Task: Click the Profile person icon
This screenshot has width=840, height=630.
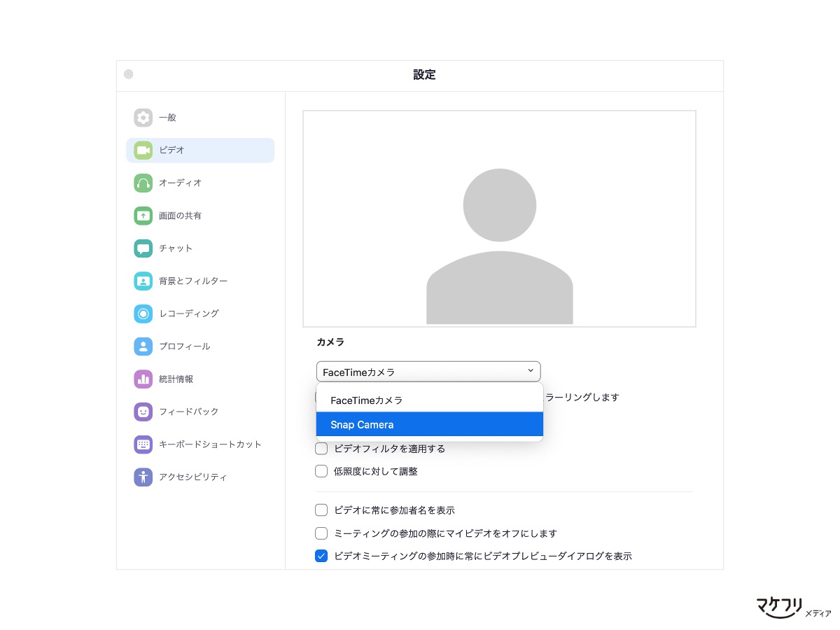Action: coord(143,346)
